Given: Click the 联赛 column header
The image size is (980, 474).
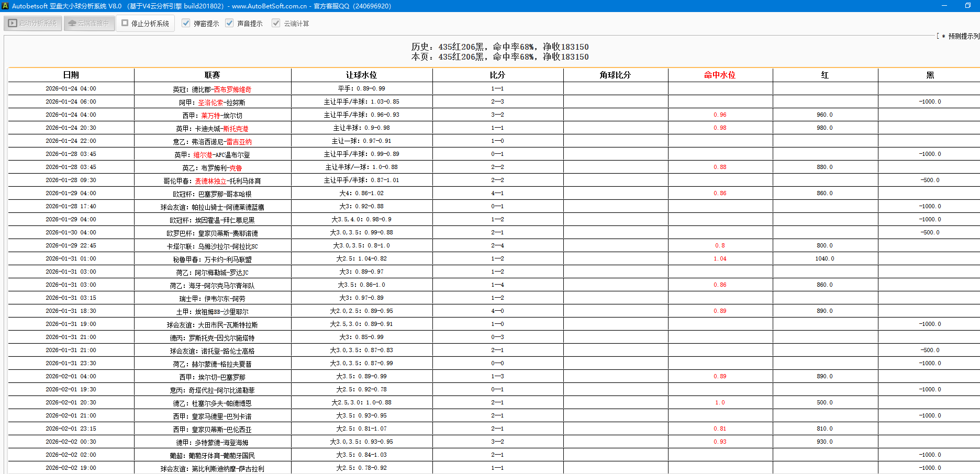Looking at the screenshot, I should pyautogui.click(x=212, y=75).
